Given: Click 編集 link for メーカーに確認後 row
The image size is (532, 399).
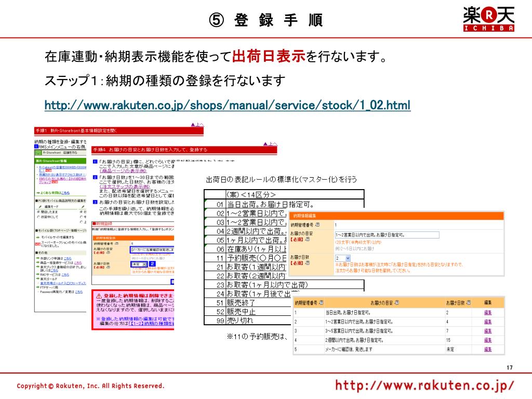Looking at the screenshot, I should [x=488, y=350].
